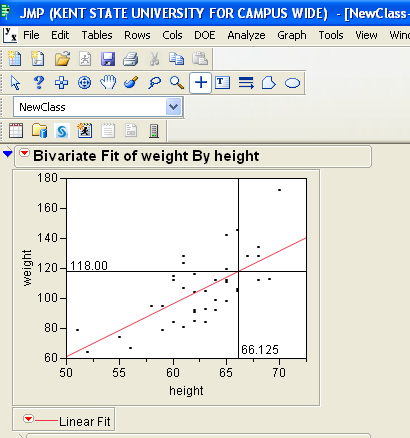410x438 pixels.
Task: Open Linear Fit red triangle menu
Action: click(29, 418)
